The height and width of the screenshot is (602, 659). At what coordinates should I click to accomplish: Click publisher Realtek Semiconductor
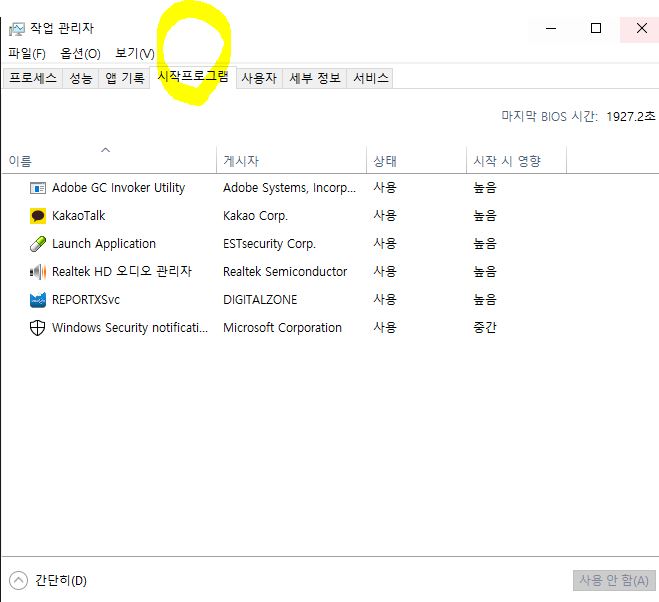(x=285, y=272)
